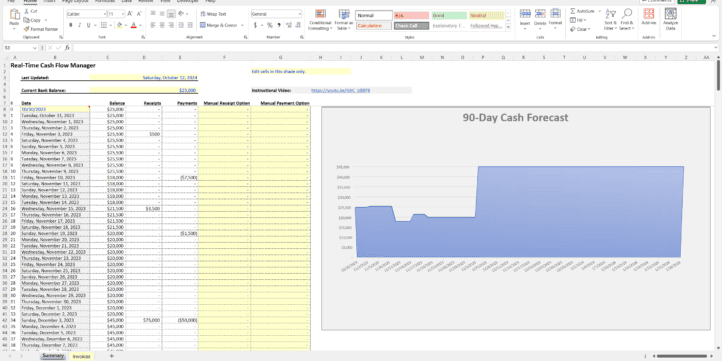The height and width of the screenshot is (361, 722).
Task: Center text horizontally
Action: coord(162,25)
